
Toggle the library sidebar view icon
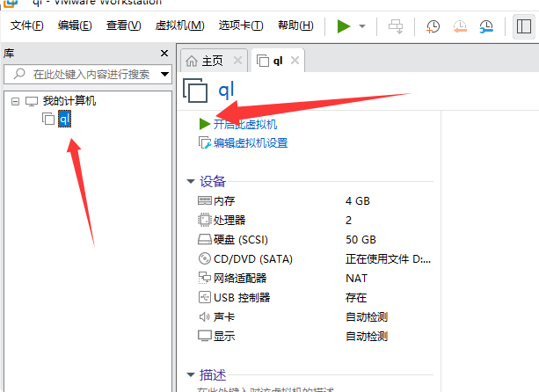click(522, 26)
